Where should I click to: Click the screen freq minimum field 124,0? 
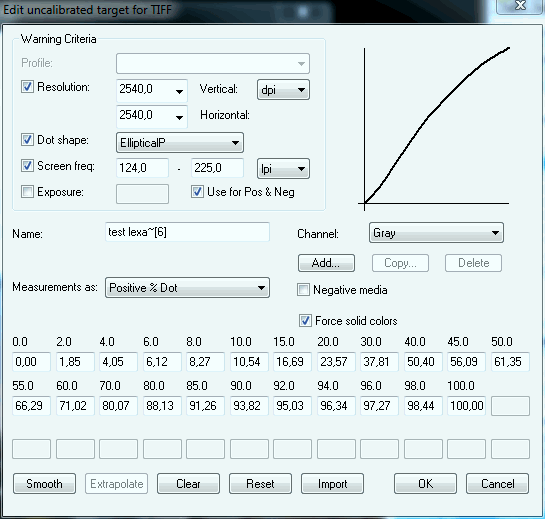143,168
